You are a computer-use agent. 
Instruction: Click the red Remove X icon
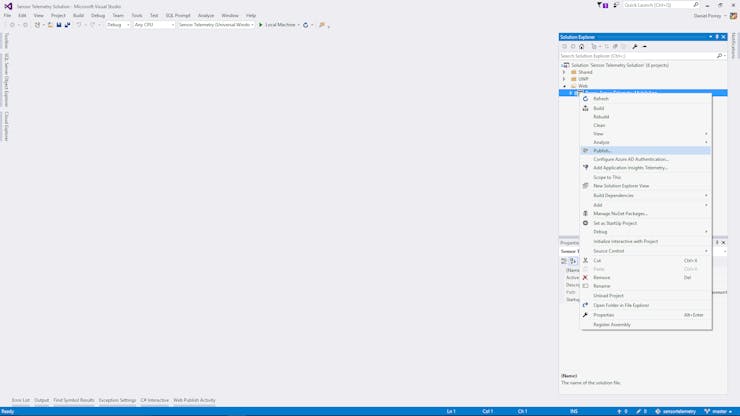[585, 278]
